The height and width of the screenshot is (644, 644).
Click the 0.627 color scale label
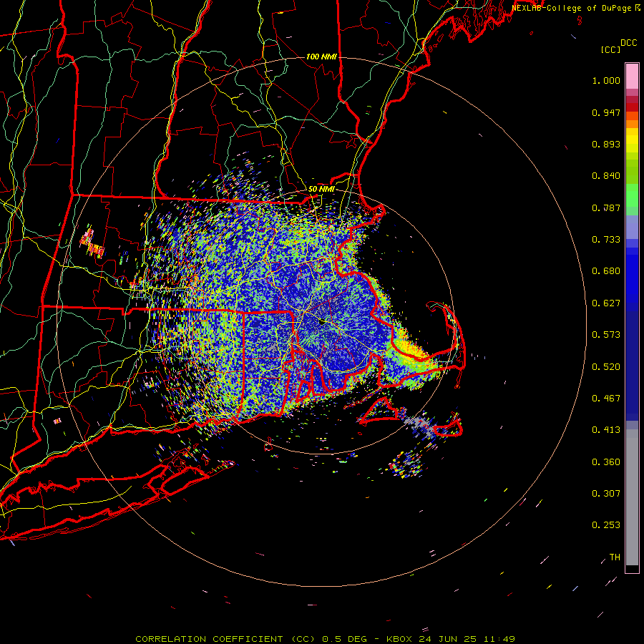click(606, 303)
